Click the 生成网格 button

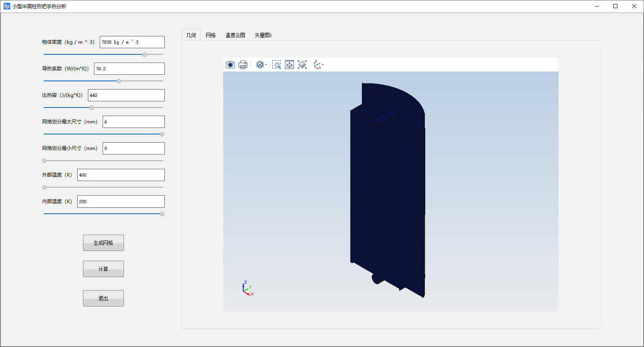pos(103,243)
